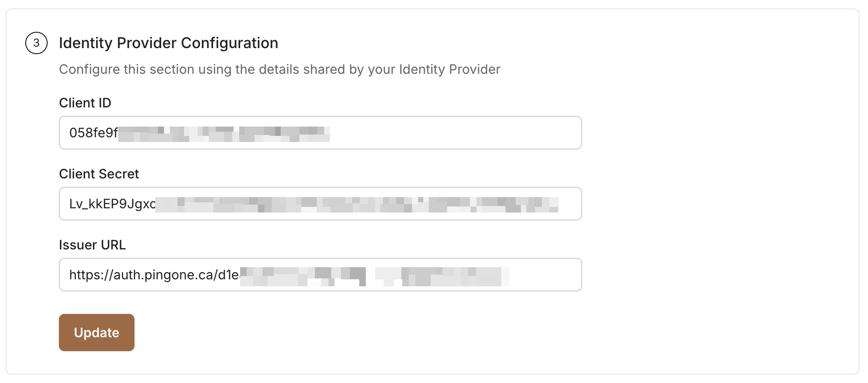Click inside the Client Secret input field
This screenshot has height=383, width=868.
coord(320,204)
